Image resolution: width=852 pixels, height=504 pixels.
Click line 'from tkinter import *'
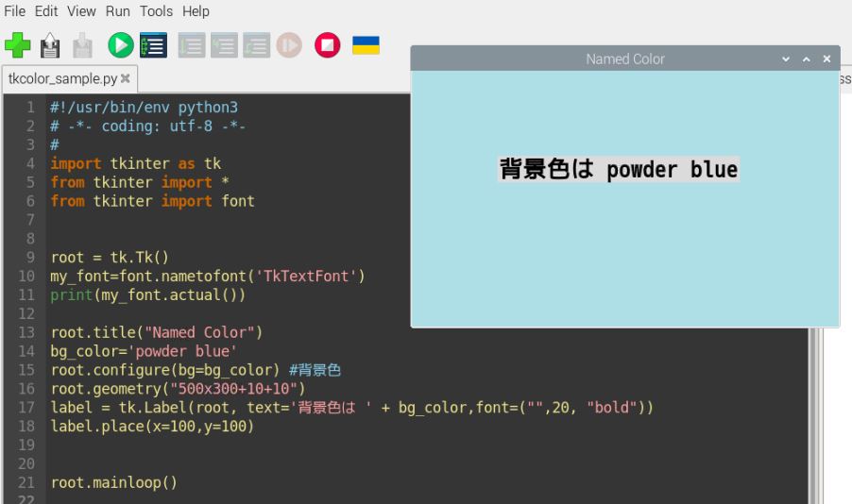tap(140, 182)
